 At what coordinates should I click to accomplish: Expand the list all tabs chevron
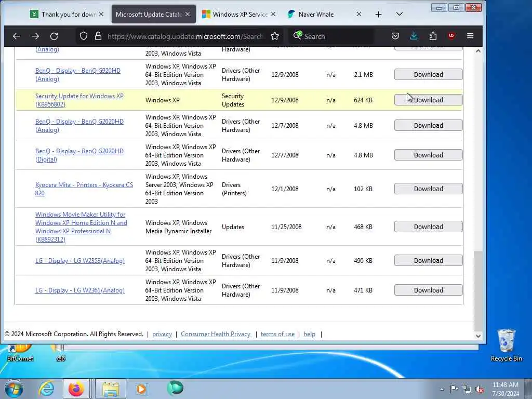(x=400, y=14)
